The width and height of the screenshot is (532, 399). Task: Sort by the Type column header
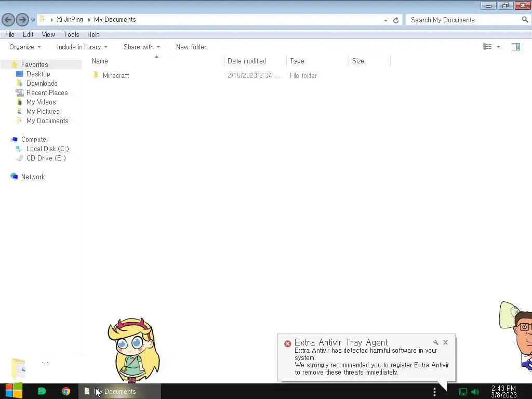pos(297,61)
